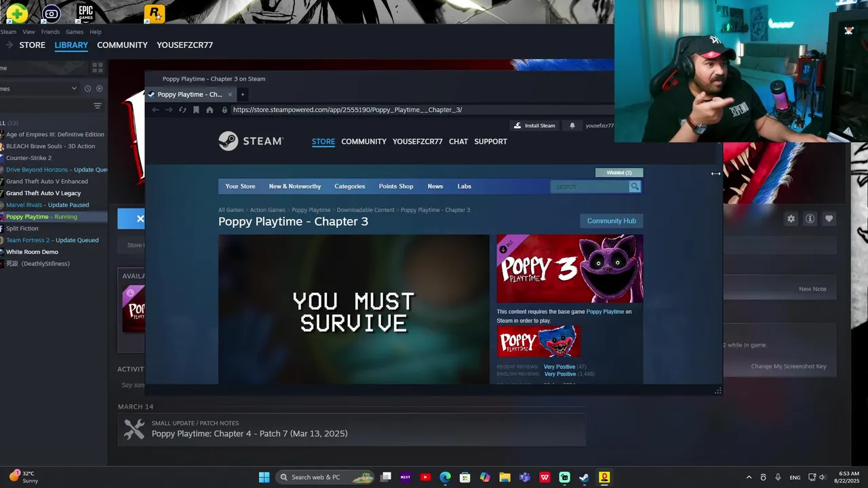Open the Help menu
Image resolution: width=868 pixels, height=488 pixels.
coord(96,32)
